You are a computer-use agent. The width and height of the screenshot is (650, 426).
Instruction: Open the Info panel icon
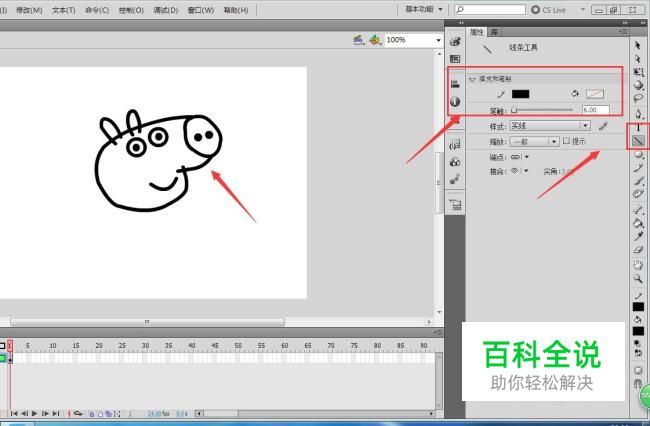(455, 101)
